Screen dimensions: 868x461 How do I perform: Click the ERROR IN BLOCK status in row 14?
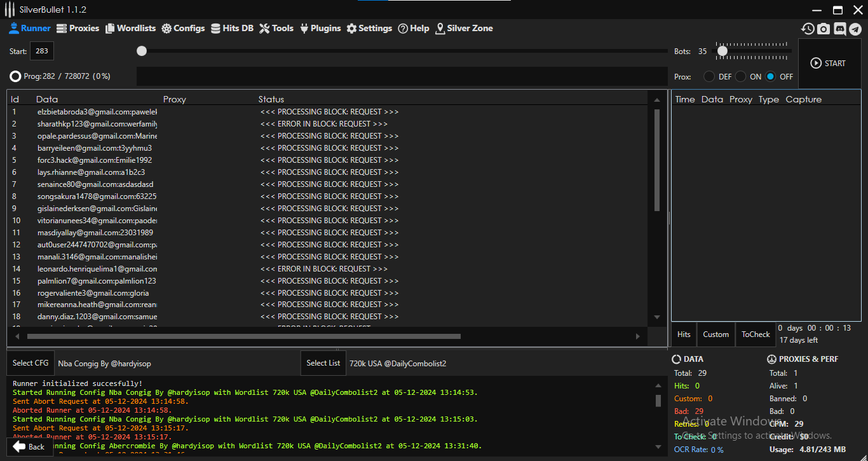(323, 269)
